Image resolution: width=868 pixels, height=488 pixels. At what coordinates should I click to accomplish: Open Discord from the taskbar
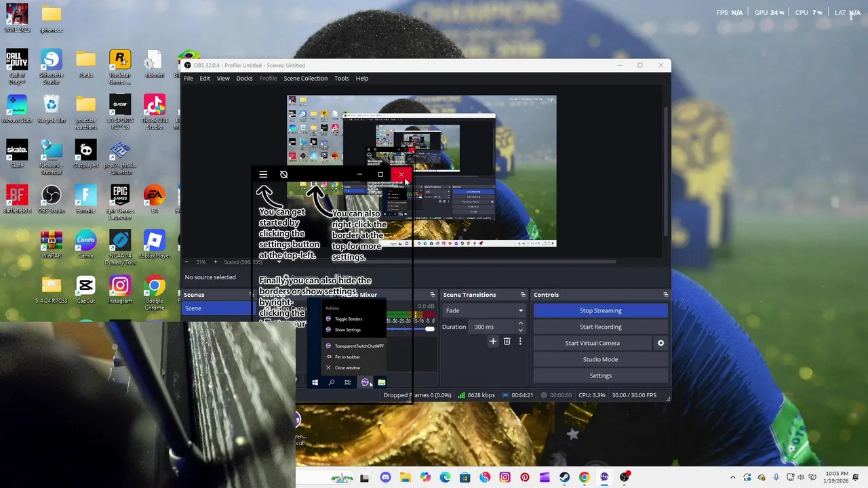[386, 477]
